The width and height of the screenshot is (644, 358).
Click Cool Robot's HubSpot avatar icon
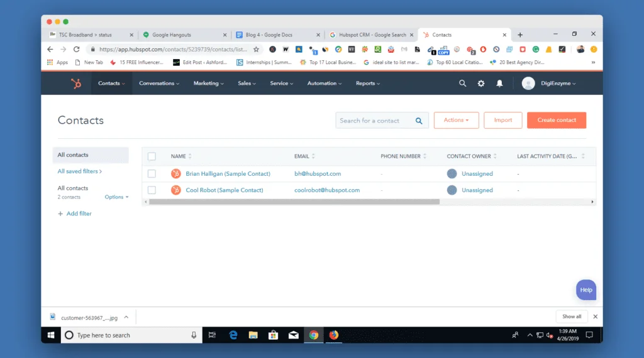[176, 190]
